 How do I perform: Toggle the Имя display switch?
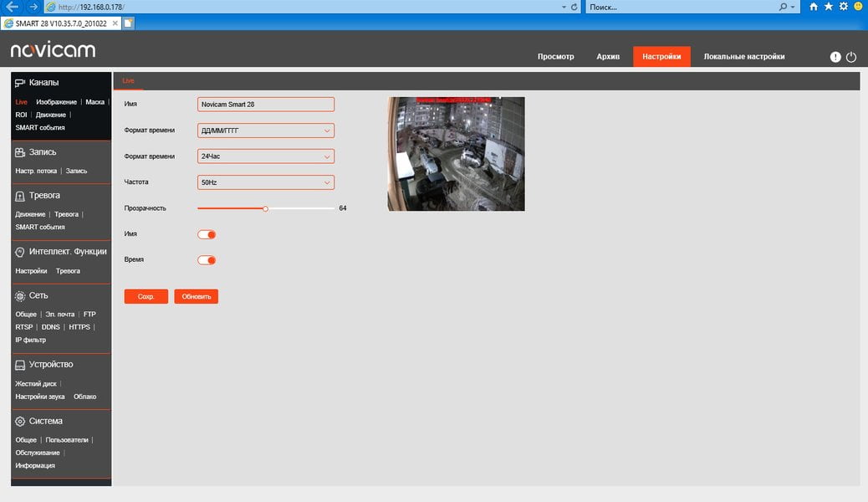click(207, 234)
